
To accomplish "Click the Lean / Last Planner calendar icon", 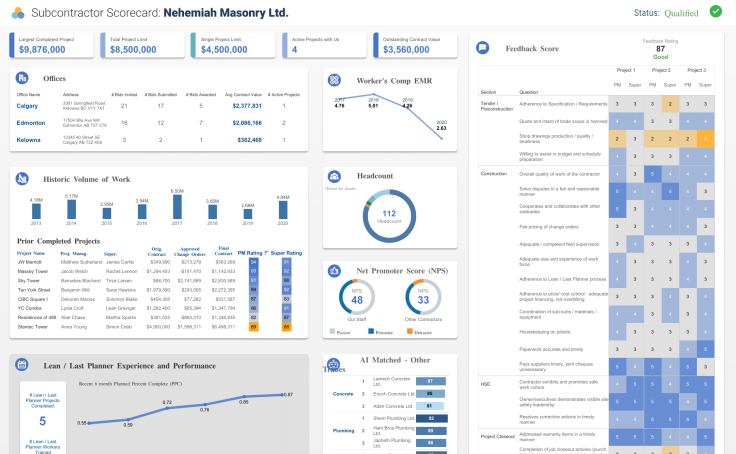I will click(24, 366).
